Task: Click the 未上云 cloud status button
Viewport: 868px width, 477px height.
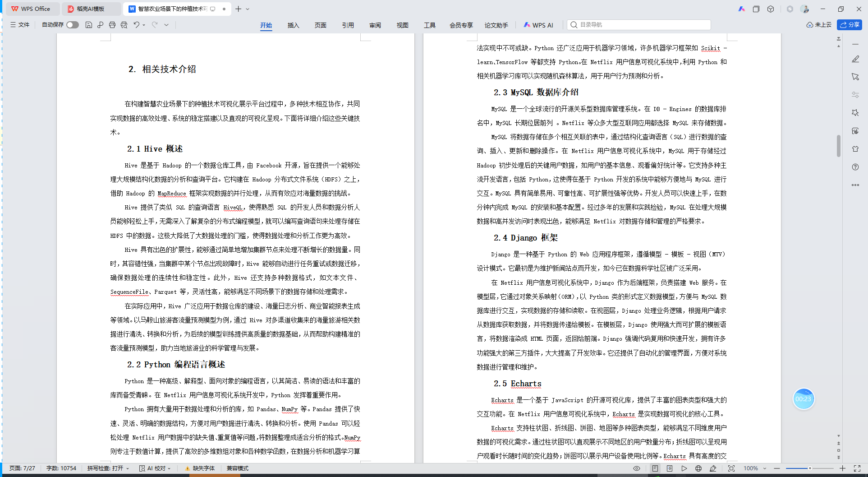Action: point(819,25)
